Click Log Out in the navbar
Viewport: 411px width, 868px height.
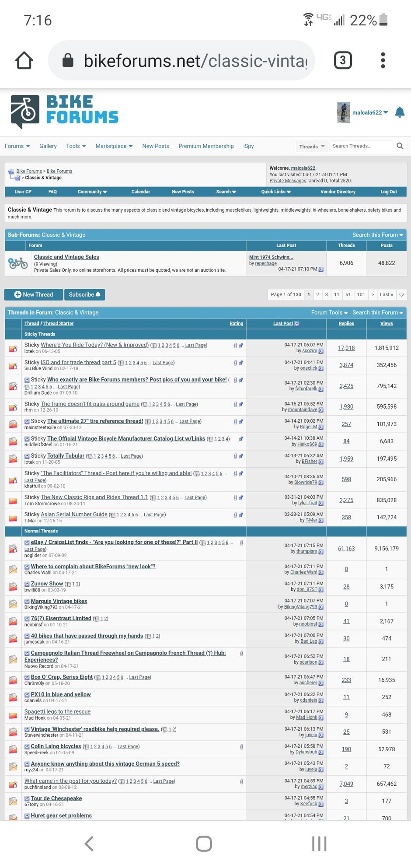tap(389, 192)
